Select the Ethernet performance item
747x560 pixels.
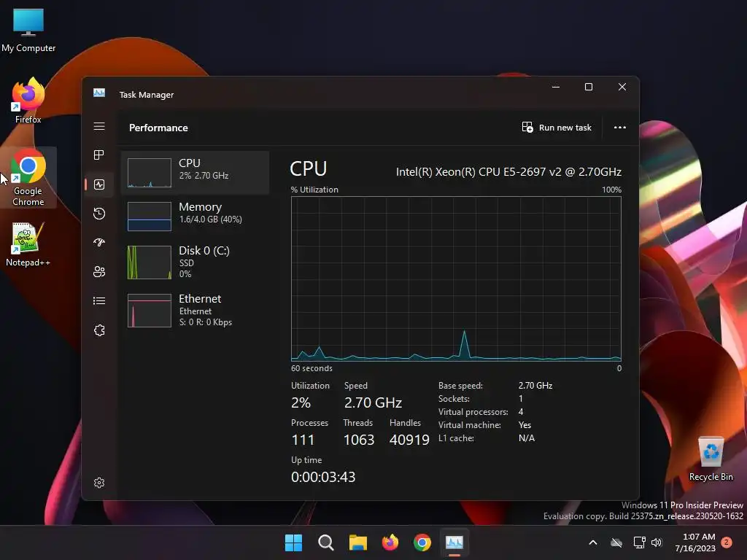point(195,311)
